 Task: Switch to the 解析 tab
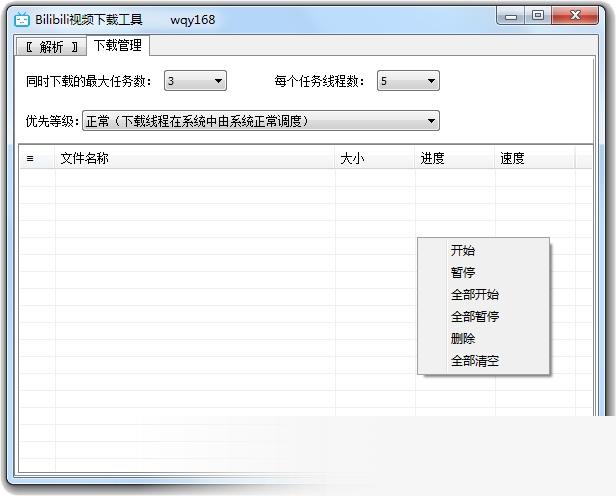coord(51,47)
